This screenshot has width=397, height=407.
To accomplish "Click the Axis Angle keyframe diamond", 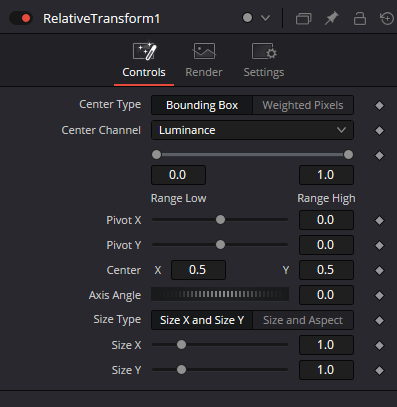I will coord(379,296).
